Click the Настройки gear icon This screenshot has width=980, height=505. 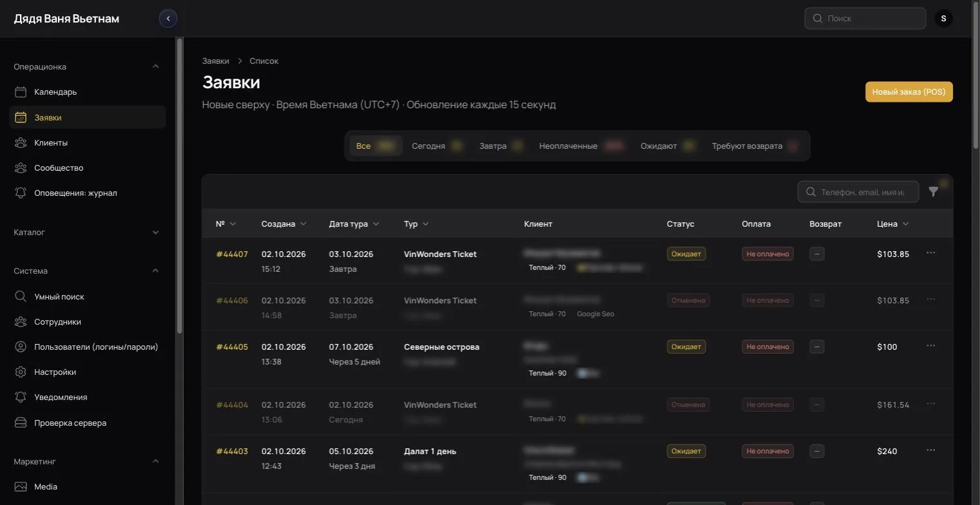coord(21,372)
